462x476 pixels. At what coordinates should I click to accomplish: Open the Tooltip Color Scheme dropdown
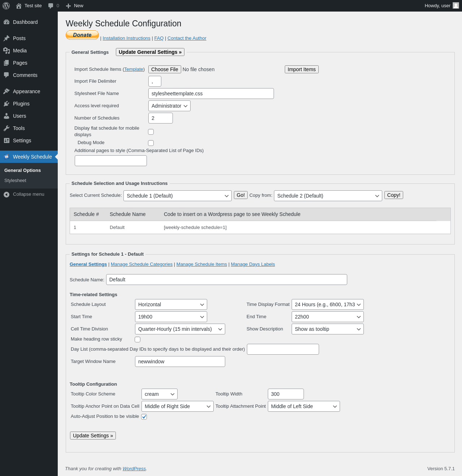[x=160, y=394]
